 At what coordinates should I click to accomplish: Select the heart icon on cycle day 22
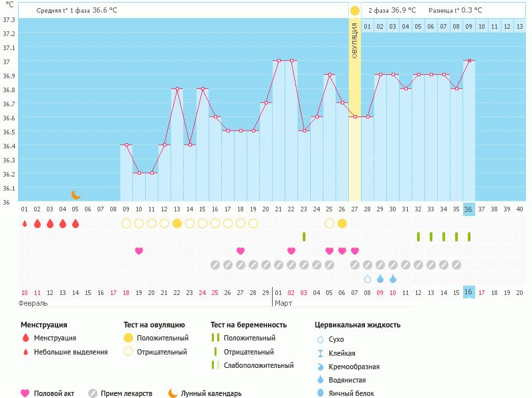point(291,251)
